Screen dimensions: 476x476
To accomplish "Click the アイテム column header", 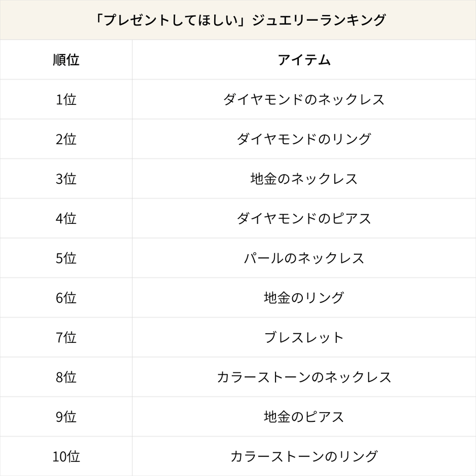I will click(304, 60).
